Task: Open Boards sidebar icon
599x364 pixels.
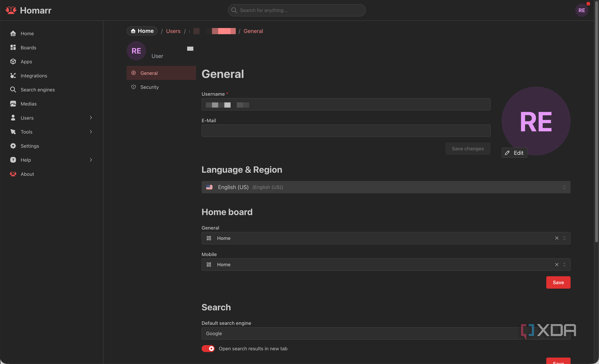Action: 13,48
